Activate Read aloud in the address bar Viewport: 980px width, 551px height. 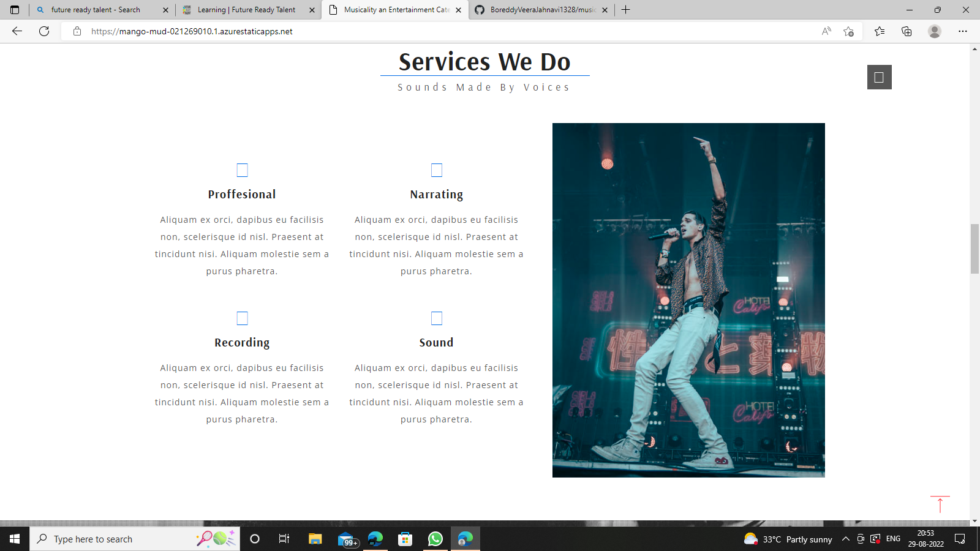click(x=826, y=31)
